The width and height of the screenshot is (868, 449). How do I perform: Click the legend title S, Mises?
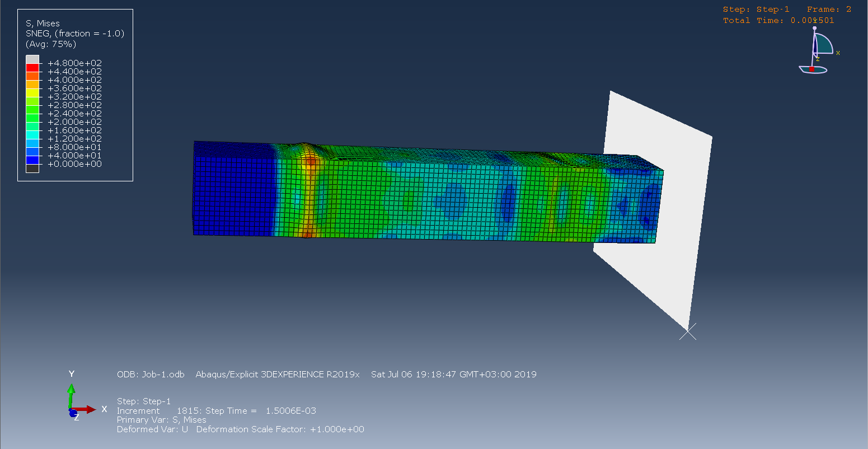pyautogui.click(x=43, y=24)
